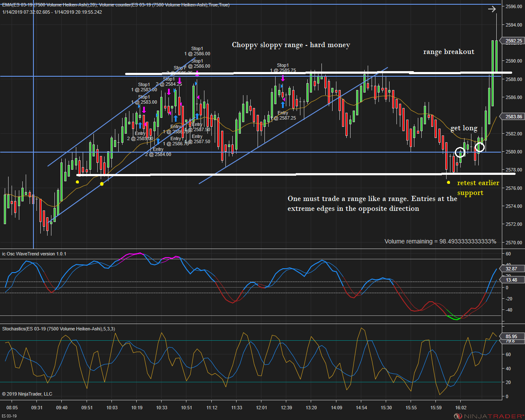This screenshot has height=420, width=525.
Task: Select the 'ic Osc WaveTrend version 1.0.1' label
Action: [34, 254]
